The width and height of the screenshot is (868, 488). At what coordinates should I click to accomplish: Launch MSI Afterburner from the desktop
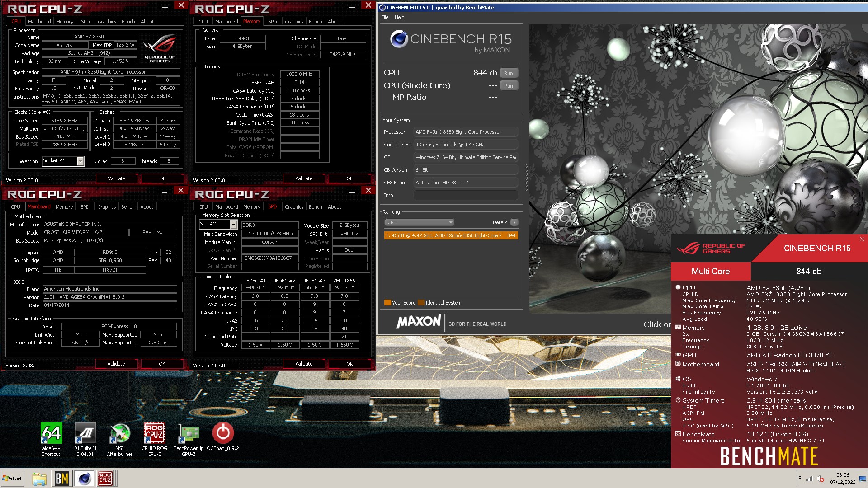tap(120, 439)
